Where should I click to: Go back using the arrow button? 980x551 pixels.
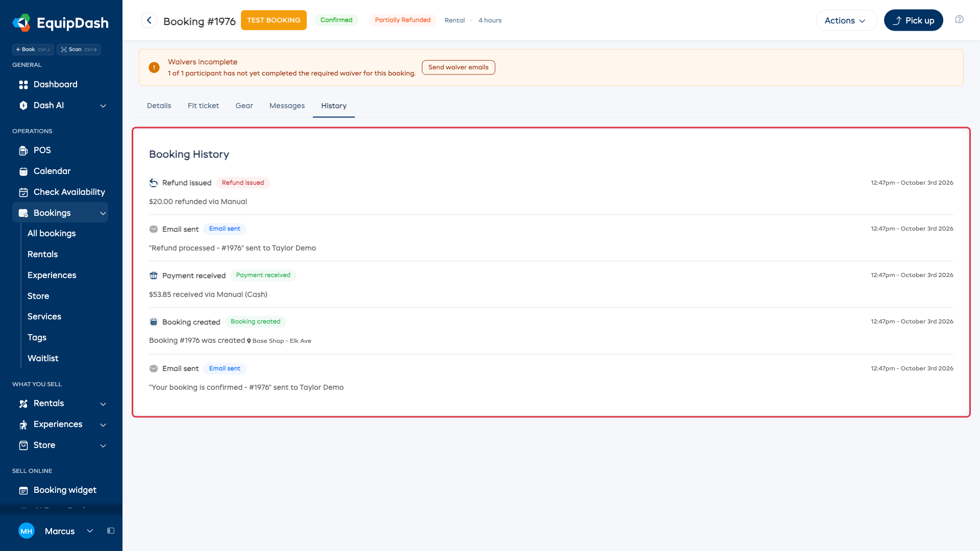(149, 20)
